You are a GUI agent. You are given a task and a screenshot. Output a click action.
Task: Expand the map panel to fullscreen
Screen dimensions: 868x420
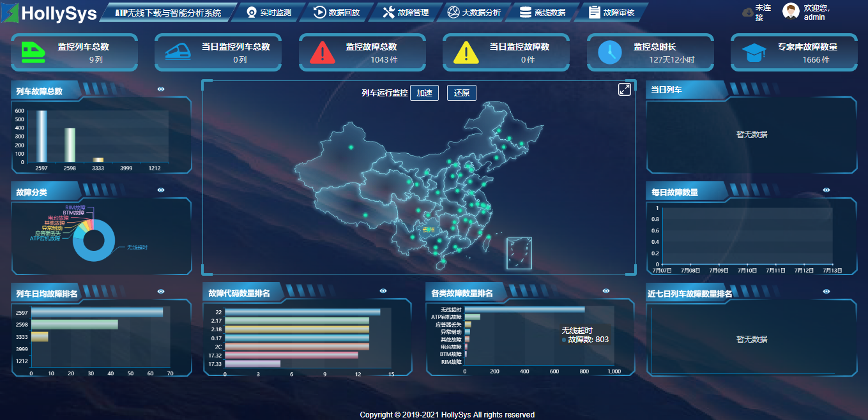[x=625, y=89]
